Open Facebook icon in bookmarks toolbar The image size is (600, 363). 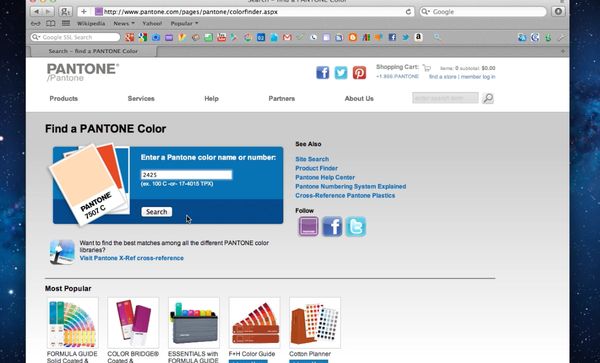coord(392,37)
